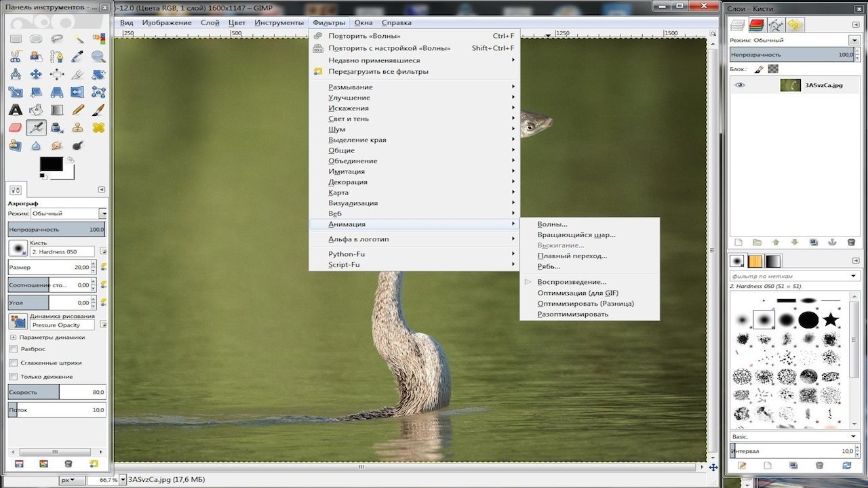This screenshot has height=488, width=868.
Task: Hide the 3ASvzCa.jpg layer with eye icon
Action: 740,85
